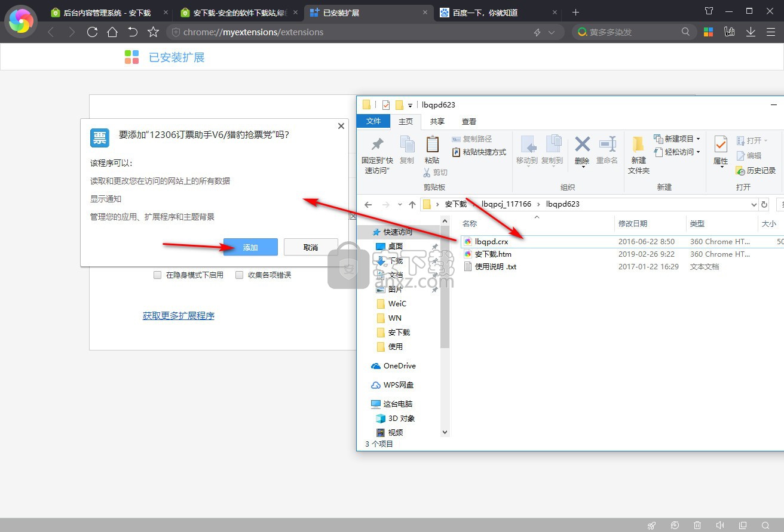Click the trash icon in browser status bar

pyautogui.click(x=697, y=525)
